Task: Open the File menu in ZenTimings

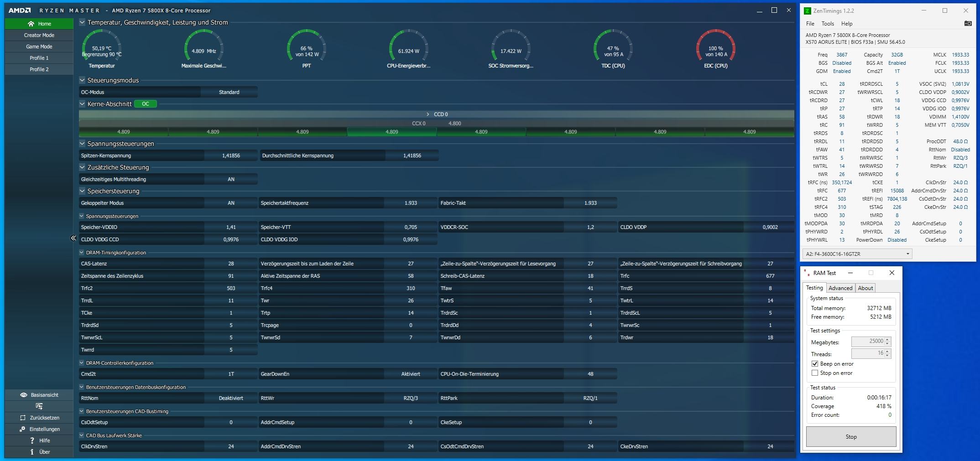Action: (810, 24)
